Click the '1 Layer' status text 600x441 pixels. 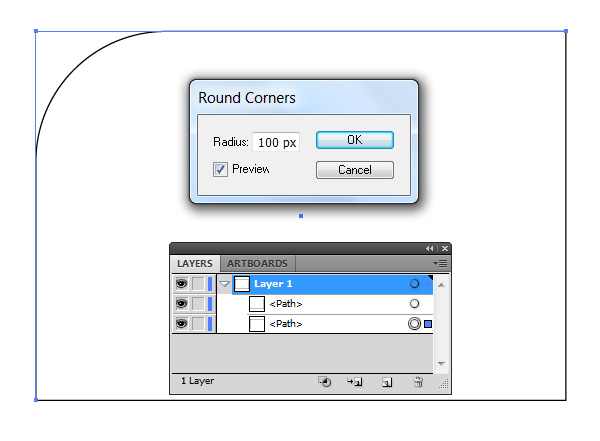pos(197,381)
